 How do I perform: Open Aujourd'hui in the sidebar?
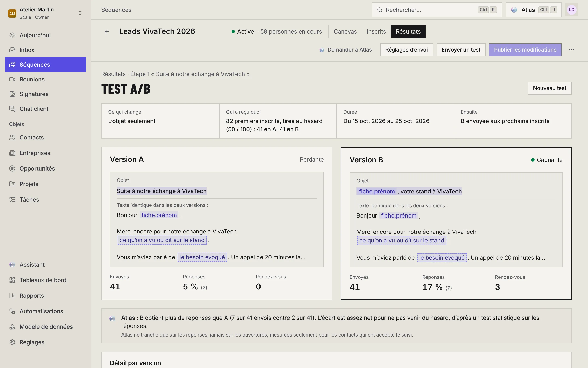tap(46, 35)
